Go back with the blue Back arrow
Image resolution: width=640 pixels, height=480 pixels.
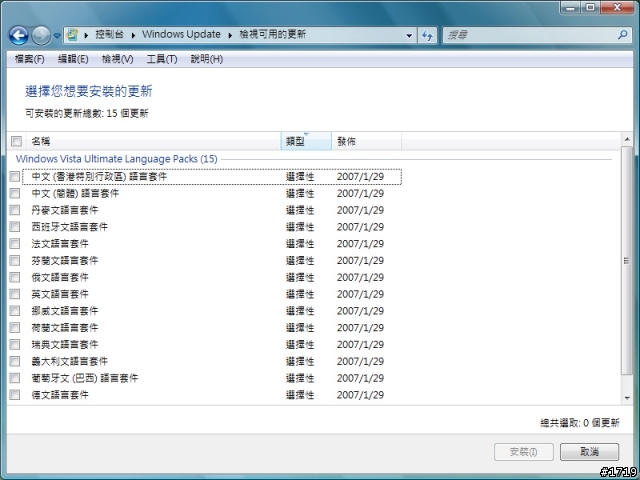point(18,36)
